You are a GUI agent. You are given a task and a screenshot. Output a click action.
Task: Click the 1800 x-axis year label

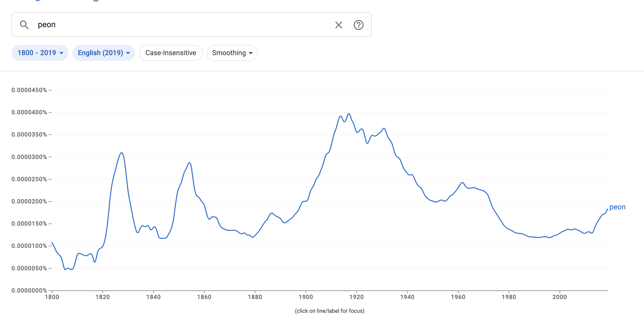(52, 297)
